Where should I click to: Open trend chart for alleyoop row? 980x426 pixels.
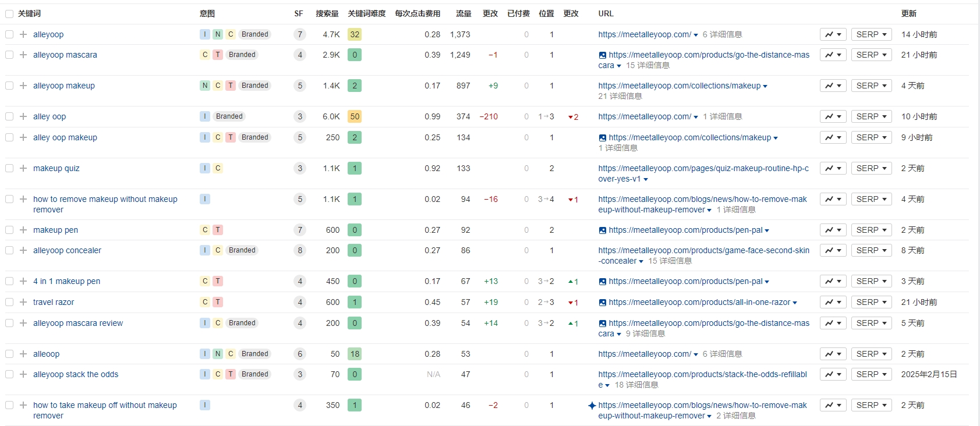[833, 34]
